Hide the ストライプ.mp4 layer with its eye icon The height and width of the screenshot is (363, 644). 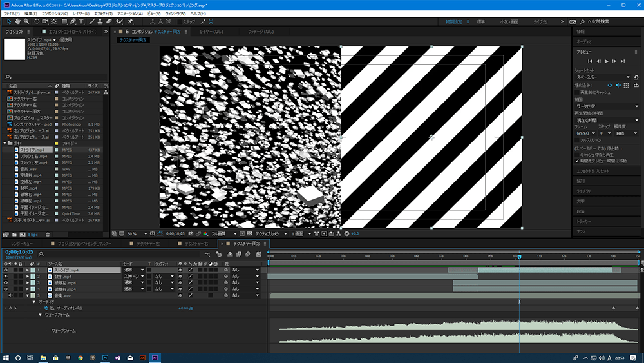[6, 270]
